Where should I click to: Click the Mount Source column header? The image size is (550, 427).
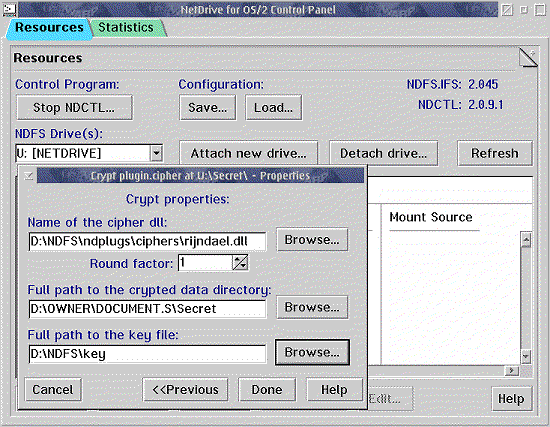(431, 217)
